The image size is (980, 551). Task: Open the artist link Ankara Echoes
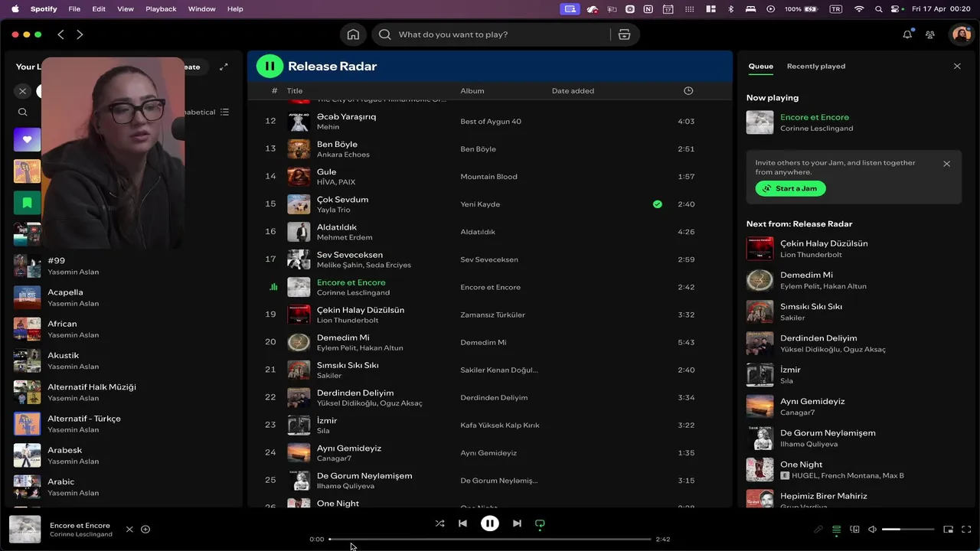[343, 155]
